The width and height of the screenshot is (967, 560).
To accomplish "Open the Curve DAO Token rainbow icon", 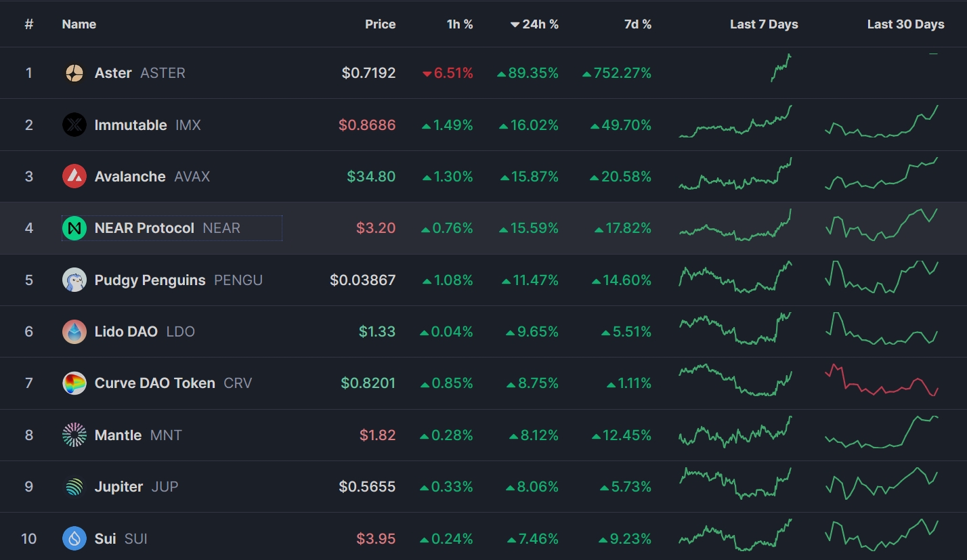I will 74,383.
